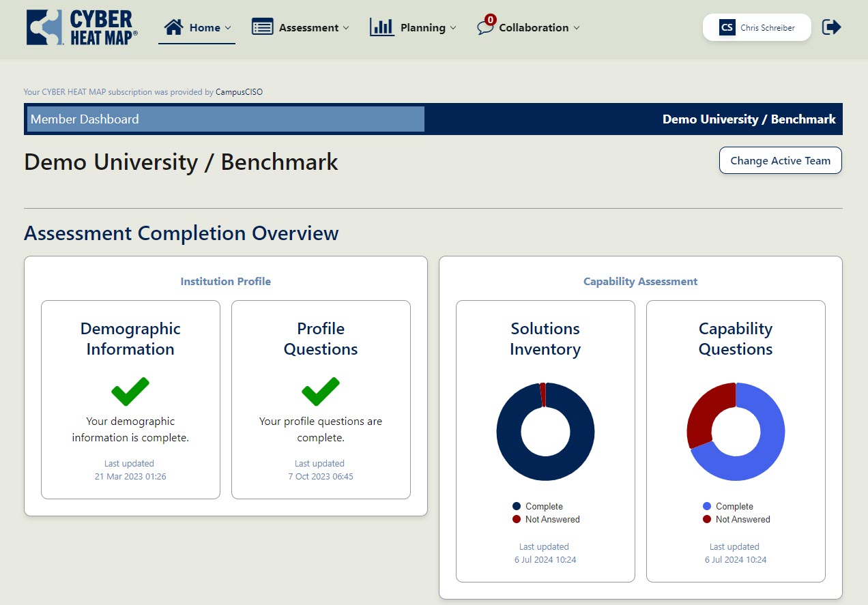Viewport: 868px width, 605px height.
Task: Click the Assessment Completion Overview heading
Action: point(182,233)
